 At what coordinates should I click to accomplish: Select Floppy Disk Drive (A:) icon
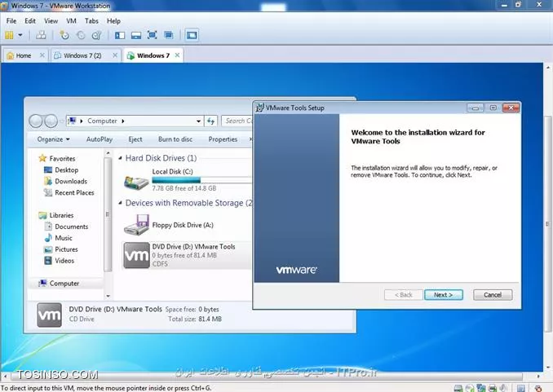pyautogui.click(x=137, y=225)
